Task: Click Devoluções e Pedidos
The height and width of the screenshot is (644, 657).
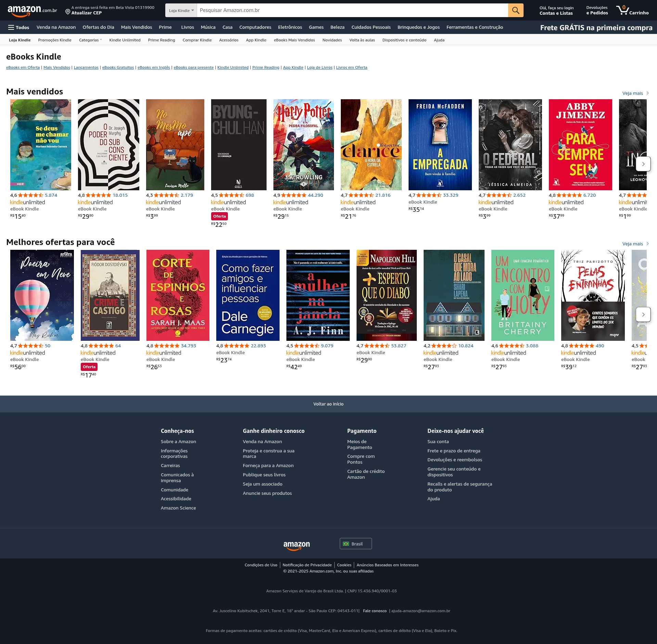Action: [597, 10]
